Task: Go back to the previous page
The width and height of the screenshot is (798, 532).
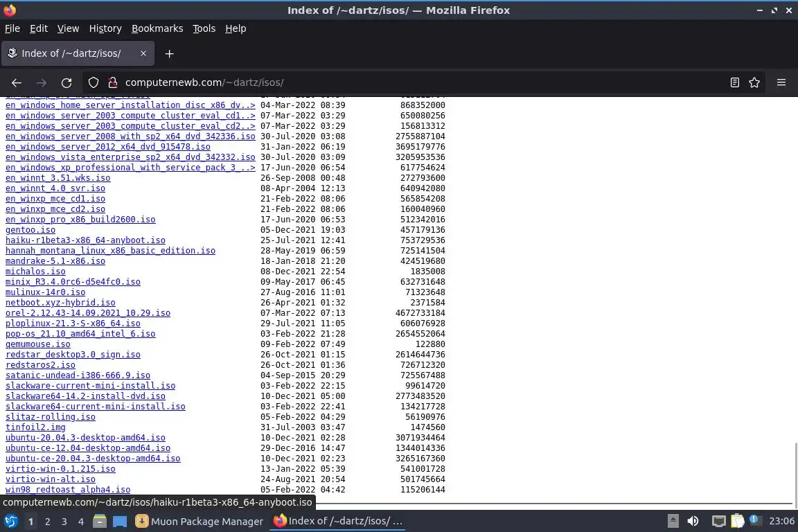Action: coord(17,82)
